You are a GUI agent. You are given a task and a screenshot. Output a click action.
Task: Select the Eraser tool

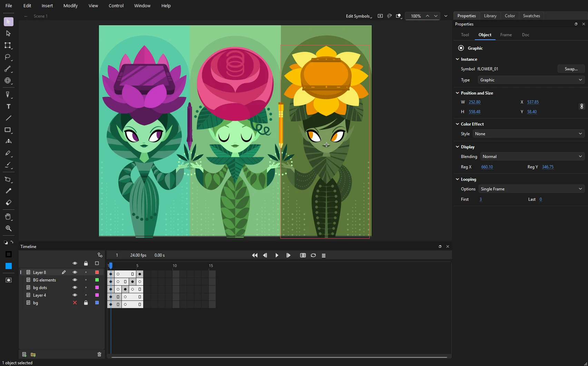point(9,202)
